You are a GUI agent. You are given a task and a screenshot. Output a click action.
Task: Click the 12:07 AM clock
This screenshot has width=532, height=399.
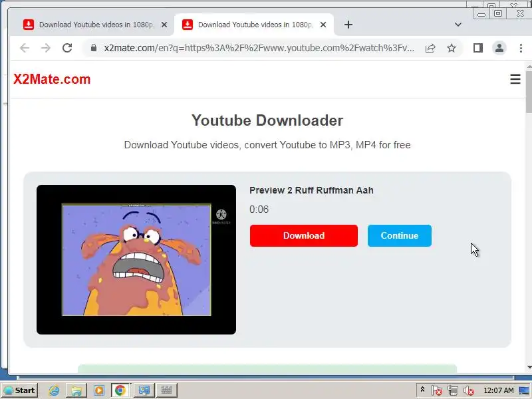coord(498,390)
